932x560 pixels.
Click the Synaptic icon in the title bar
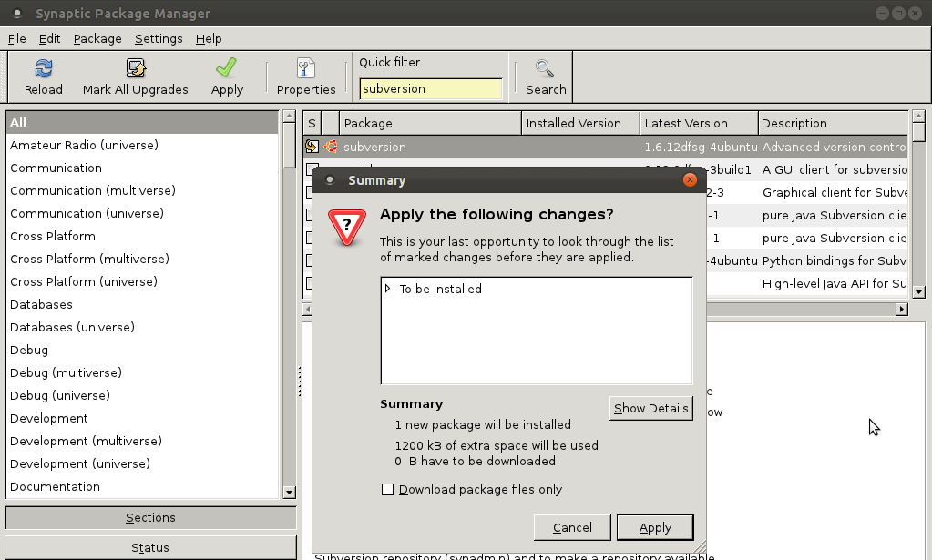click(16, 13)
